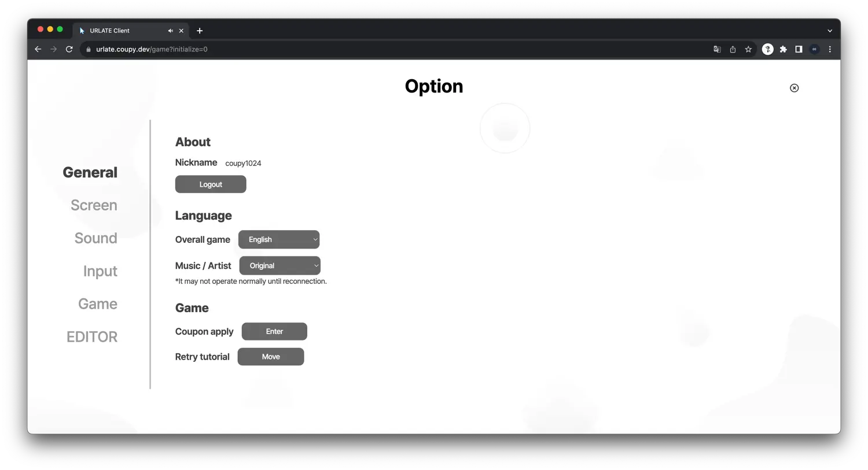Click the address bar URL field

click(150, 49)
